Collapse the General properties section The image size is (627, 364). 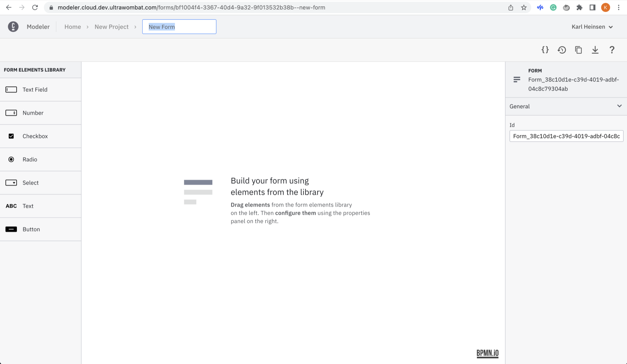point(619,106)
